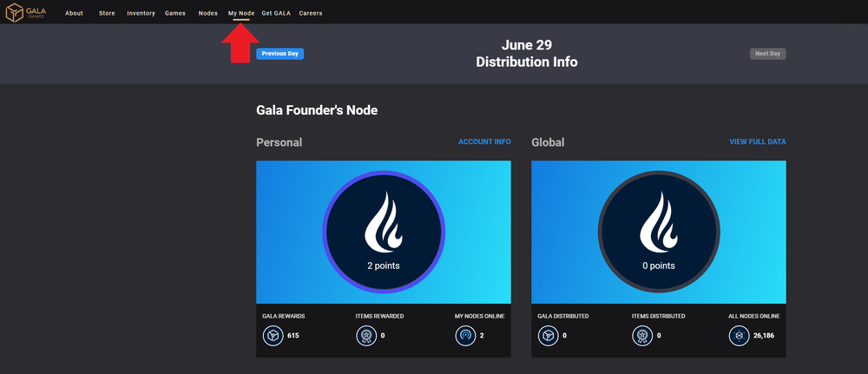The width and height of the screenshot is (868, 374).
Task: Click the ITEMS REWARDED label
Action: (379, 317)
